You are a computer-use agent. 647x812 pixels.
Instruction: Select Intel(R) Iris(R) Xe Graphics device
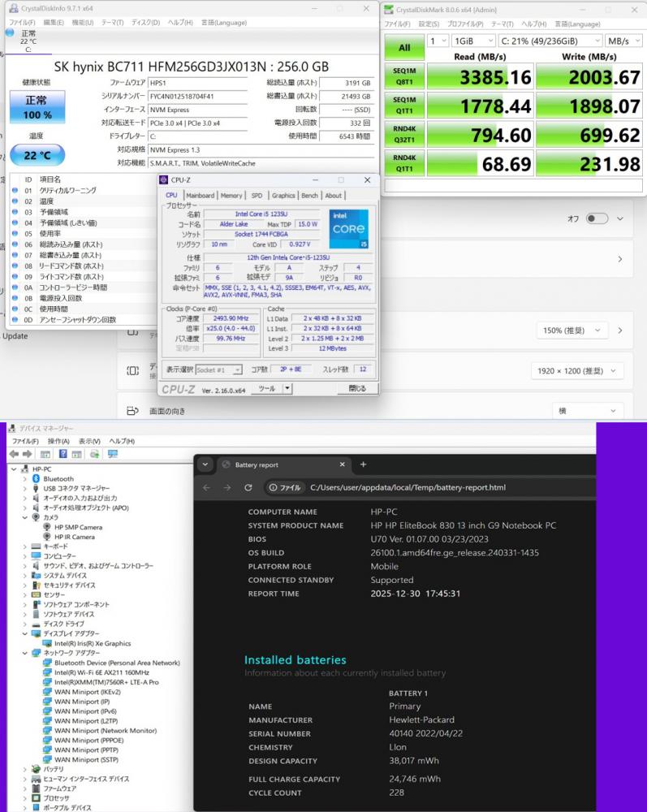pyautogui.click(x=92, y=643)
